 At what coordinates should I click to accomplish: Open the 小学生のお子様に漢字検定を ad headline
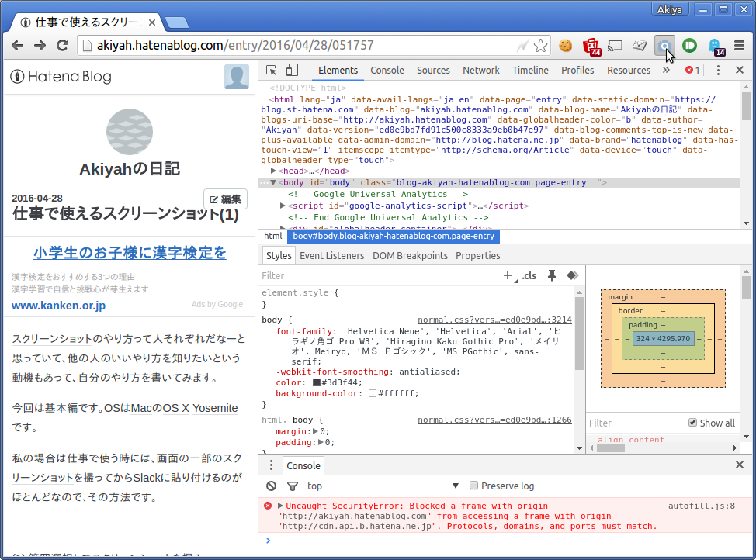(x=130, y=253)
